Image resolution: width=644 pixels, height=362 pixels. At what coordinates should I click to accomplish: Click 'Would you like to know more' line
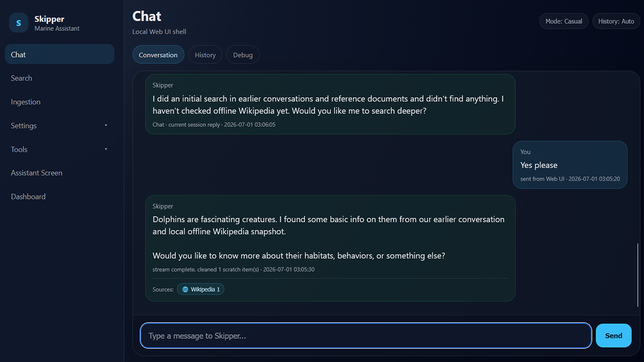point(299,256)
